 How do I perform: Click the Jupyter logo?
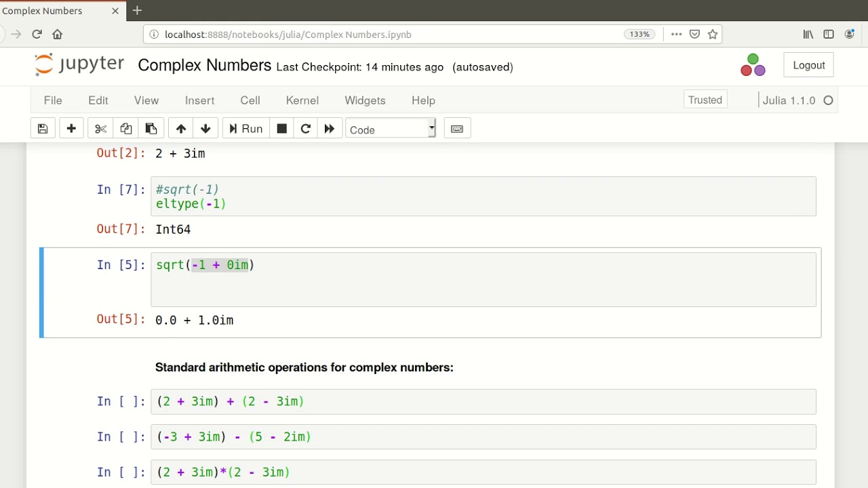(79, 64)
